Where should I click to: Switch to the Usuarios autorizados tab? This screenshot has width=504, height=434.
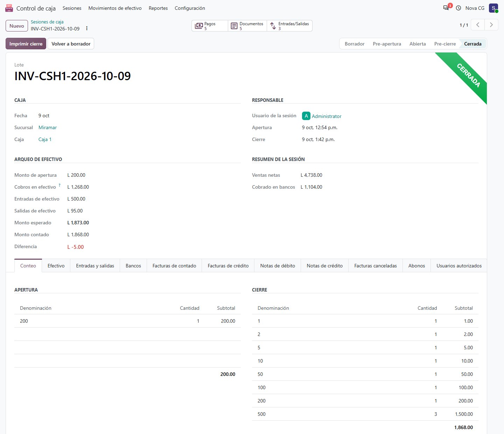[x=459, y=266]
